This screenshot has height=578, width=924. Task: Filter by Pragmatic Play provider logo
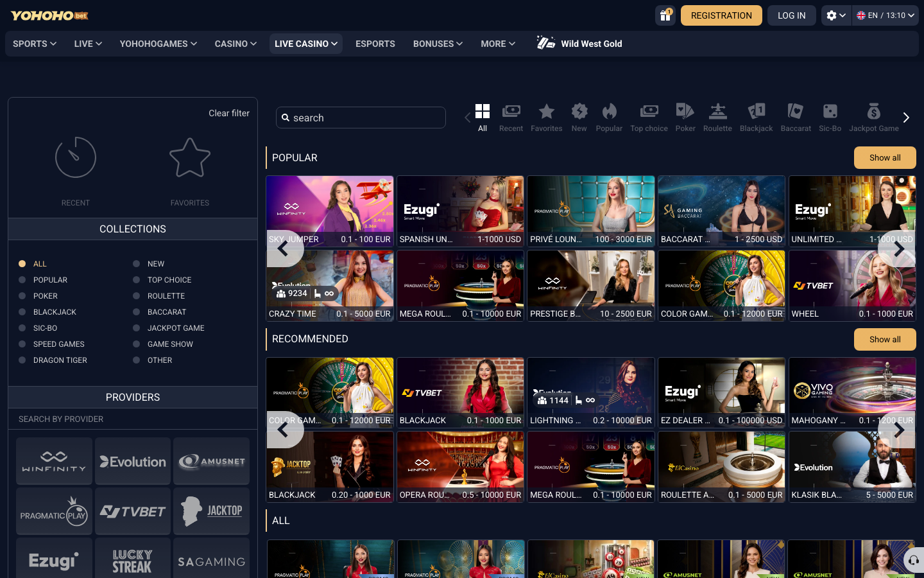point(54,511)
